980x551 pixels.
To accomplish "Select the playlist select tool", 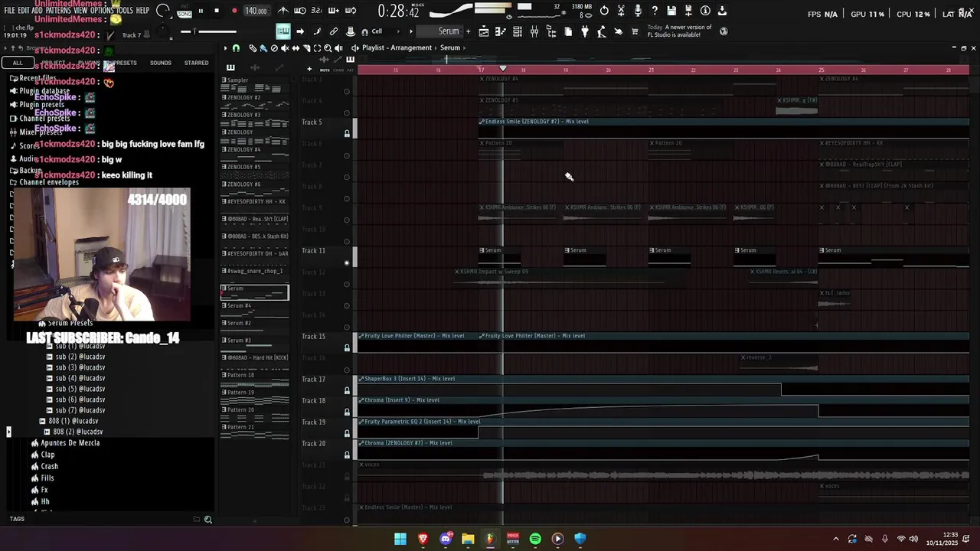I will (317, 48).
